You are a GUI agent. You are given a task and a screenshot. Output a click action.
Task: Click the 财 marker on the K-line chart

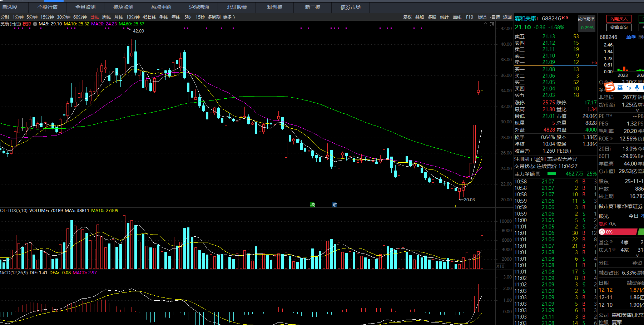pyautogui.click(x=335, y=205)
